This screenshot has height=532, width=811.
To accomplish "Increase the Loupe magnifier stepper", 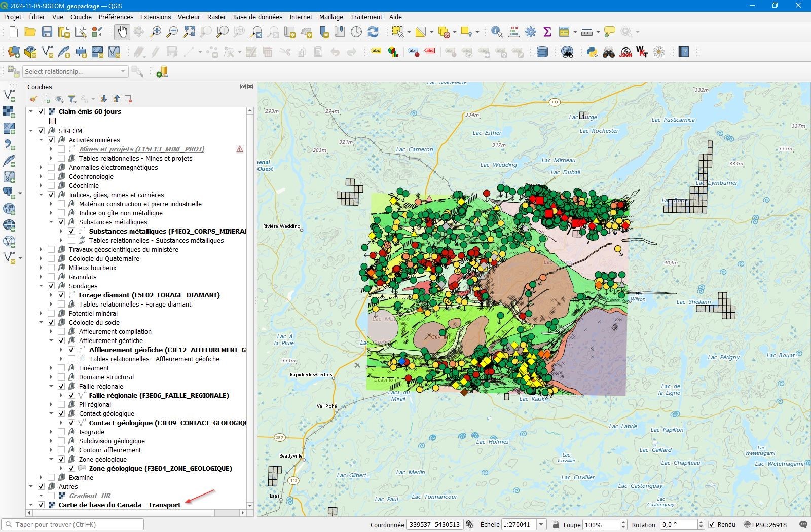I will (x=624, y=522).
